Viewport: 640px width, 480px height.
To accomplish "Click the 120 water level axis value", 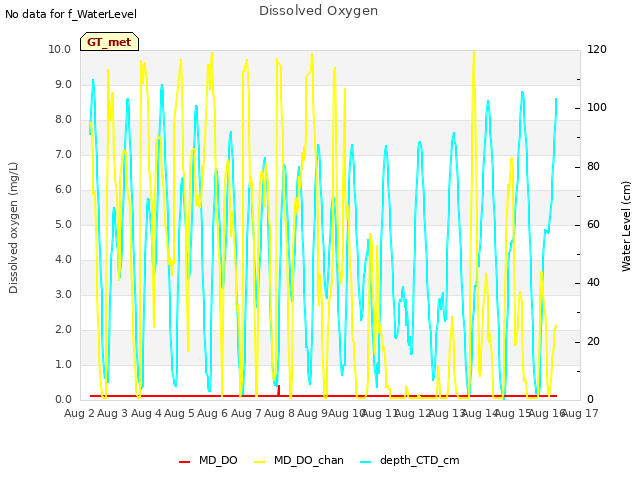I will 597,49.
